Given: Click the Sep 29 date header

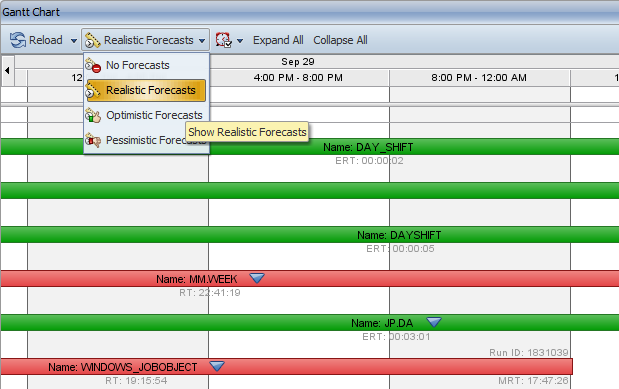Looking at the screenshot, I should (298, 62).
